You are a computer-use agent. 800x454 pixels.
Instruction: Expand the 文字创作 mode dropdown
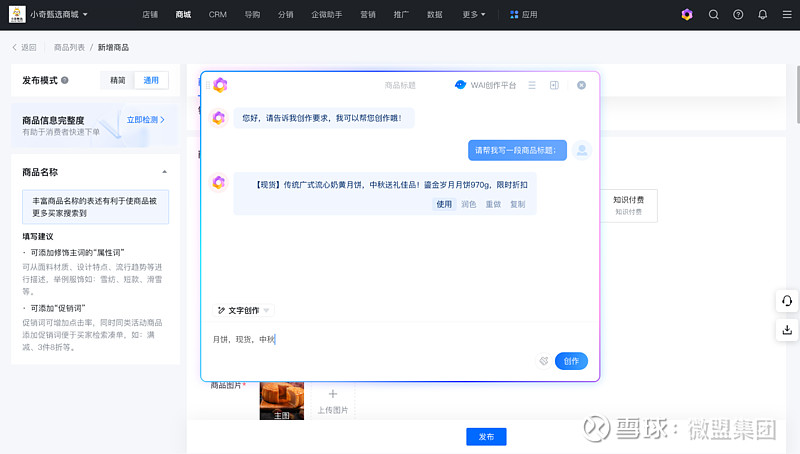(x=243, y=311)
